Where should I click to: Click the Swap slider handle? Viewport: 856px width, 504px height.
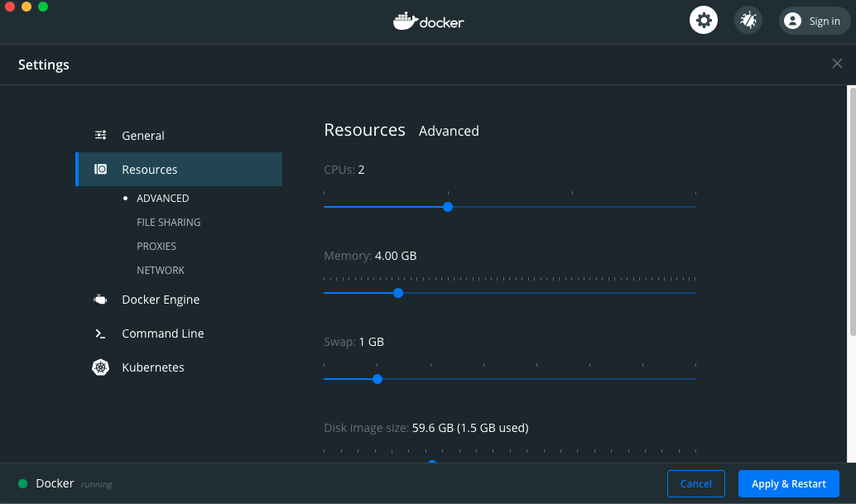378,379
